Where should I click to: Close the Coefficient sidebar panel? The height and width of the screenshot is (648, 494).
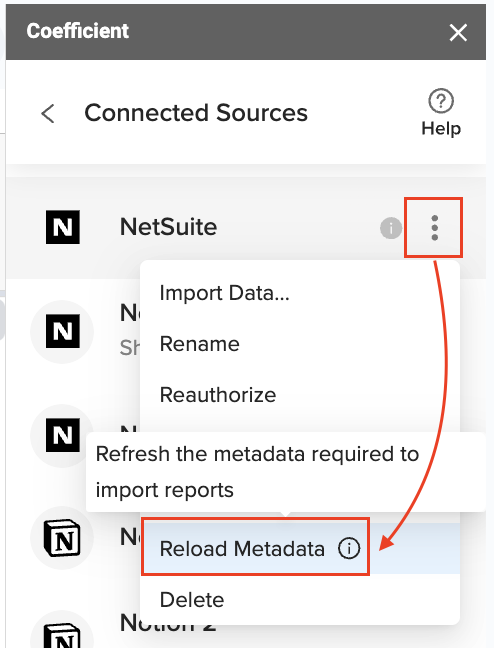[458, 32]
